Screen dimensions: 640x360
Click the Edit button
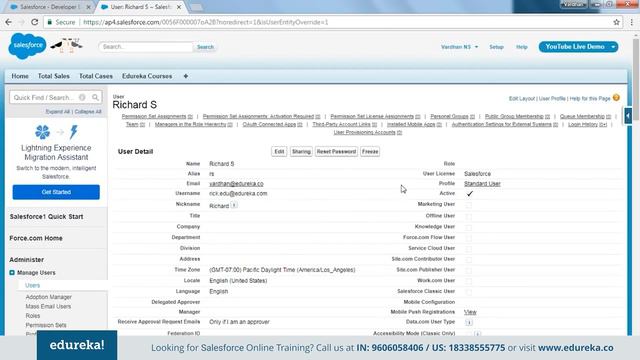(279, 151)
